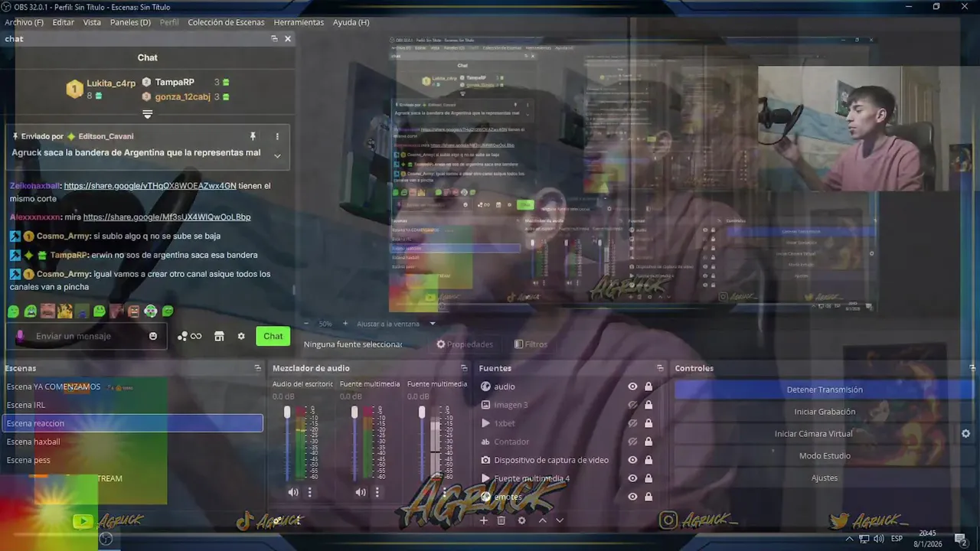The height and width of the screenshot is (551, 980).
Task: Hide the audio source
Action: [x=632, y=386]
